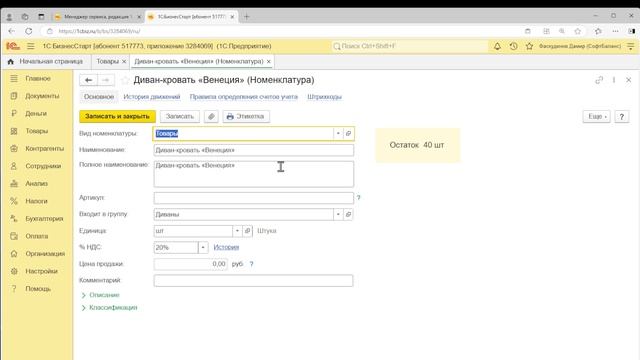Go to the home page icon
This screenshot has width=640, height=360.
click(x=11, y=62)
